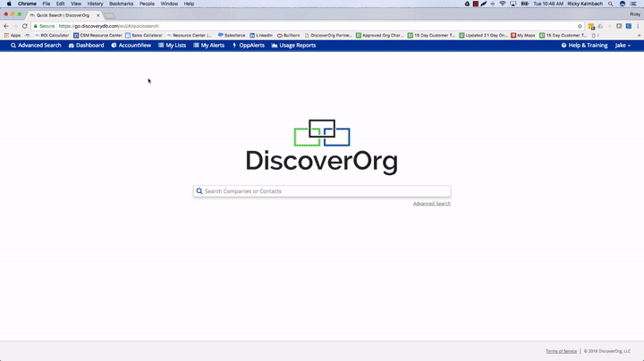Open the Wi-Fi status menu

point(503,4)
